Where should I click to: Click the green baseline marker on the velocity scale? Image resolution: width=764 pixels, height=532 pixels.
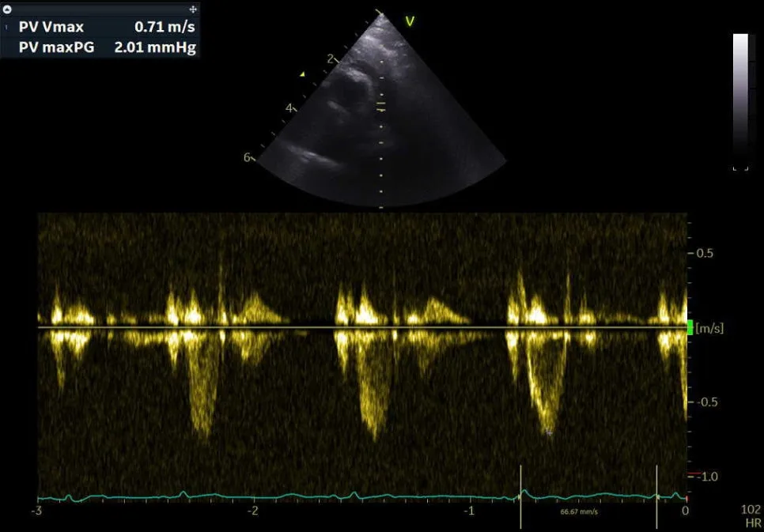pyautogui.click(x=690, y=327)
